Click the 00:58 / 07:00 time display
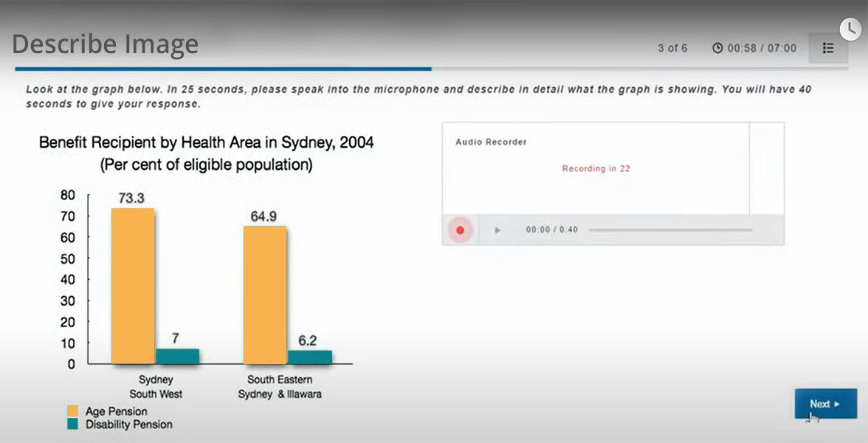868x443 pixels. click(x=760, y=48)
